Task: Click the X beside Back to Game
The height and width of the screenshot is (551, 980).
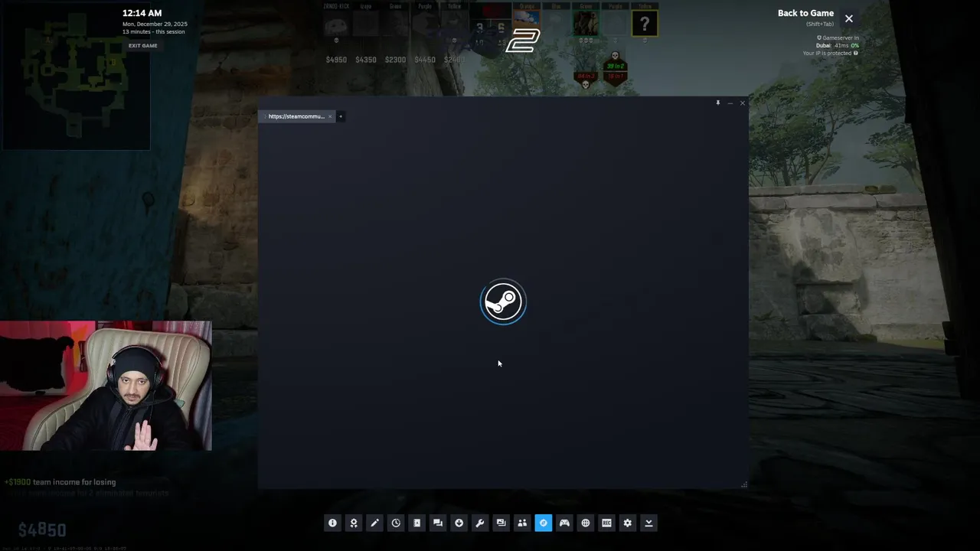Action: click(x=848, y=18)
